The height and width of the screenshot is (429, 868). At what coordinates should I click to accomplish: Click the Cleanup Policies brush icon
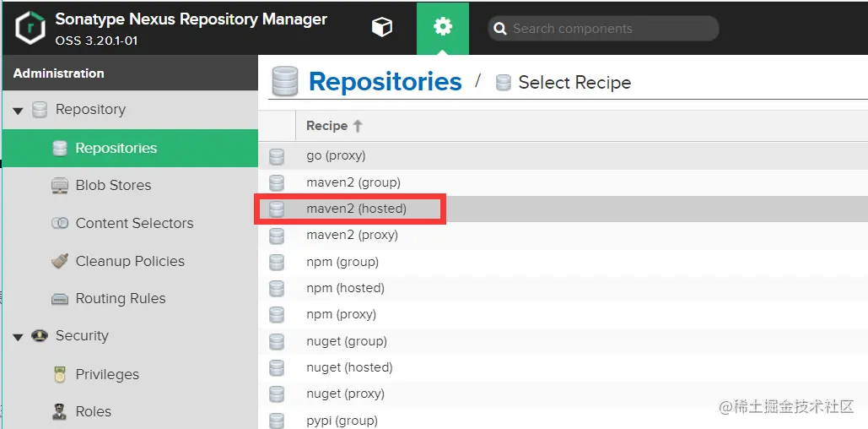point(59,261)
